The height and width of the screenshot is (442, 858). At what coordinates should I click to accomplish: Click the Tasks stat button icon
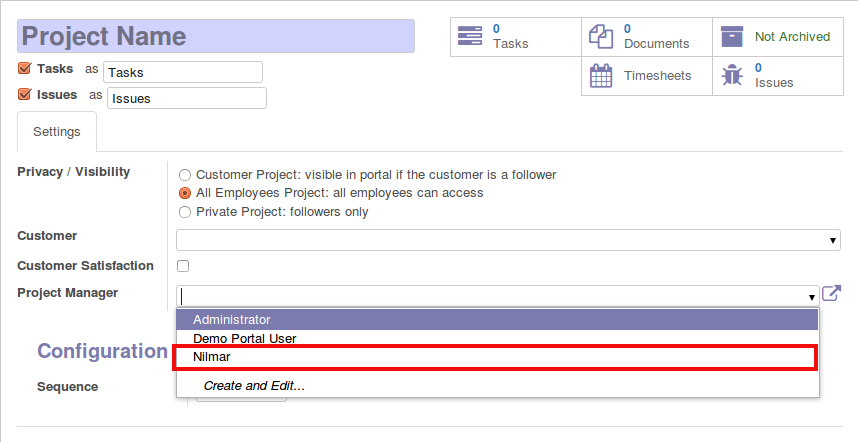pyautogui.click(x=470, y=36)
